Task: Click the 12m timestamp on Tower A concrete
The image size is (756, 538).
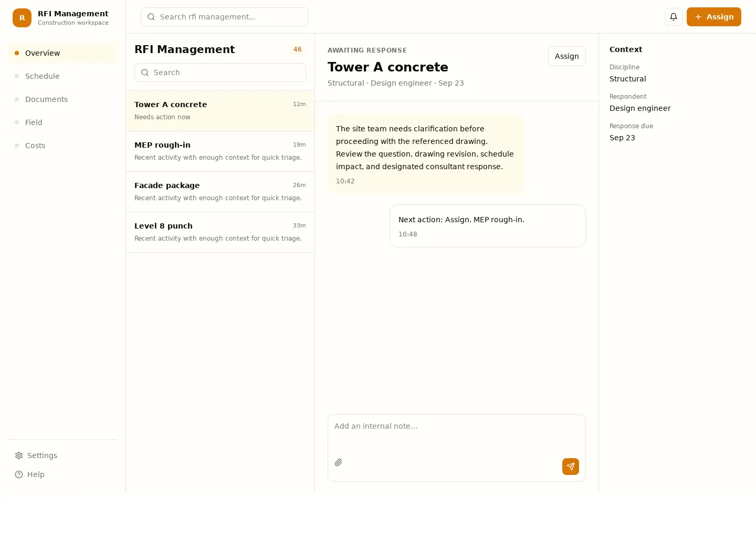Action: (299, 104)
